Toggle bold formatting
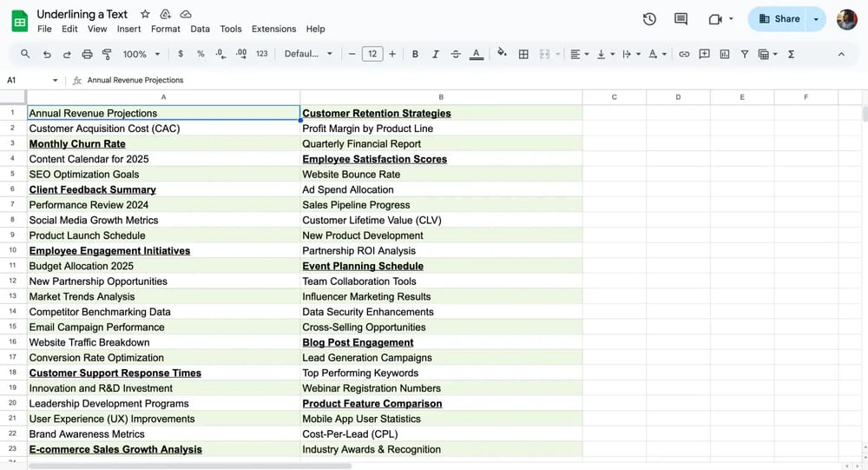This screenshot has height=470, width=868. coord(415,54)
